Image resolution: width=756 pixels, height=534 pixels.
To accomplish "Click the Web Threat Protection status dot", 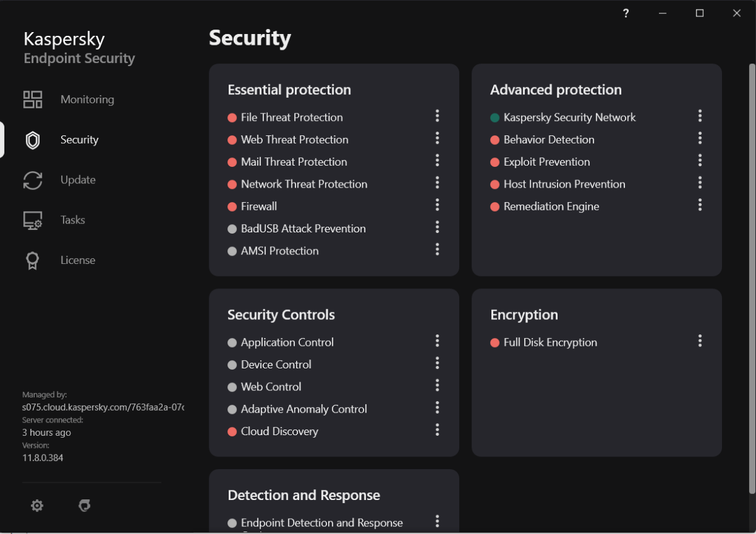I will [232, 140].
